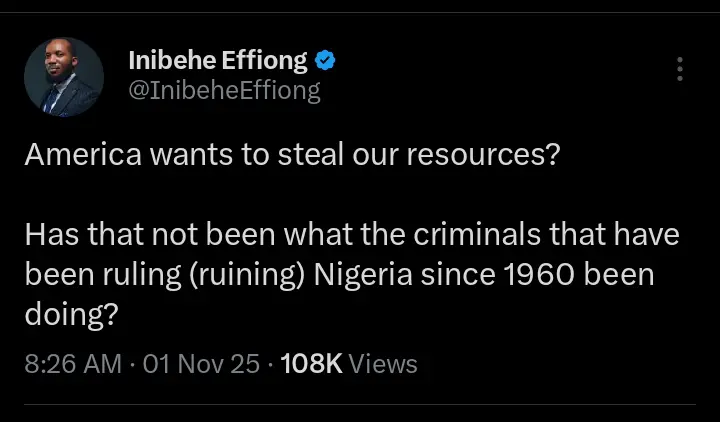Click the 8:26 AM timestamp
Viewport: 720px width, 422px height.
tap(73, 364)
